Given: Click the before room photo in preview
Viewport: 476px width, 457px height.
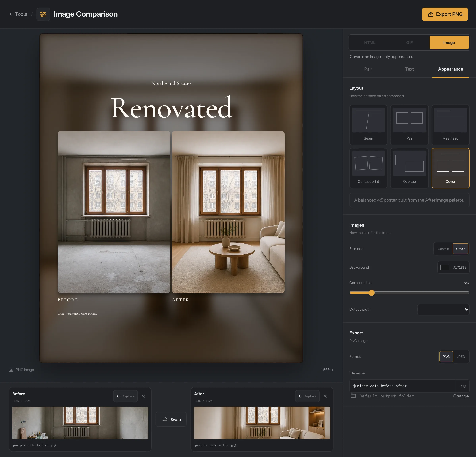Looking at the screenshot, I should click(114, 212).
